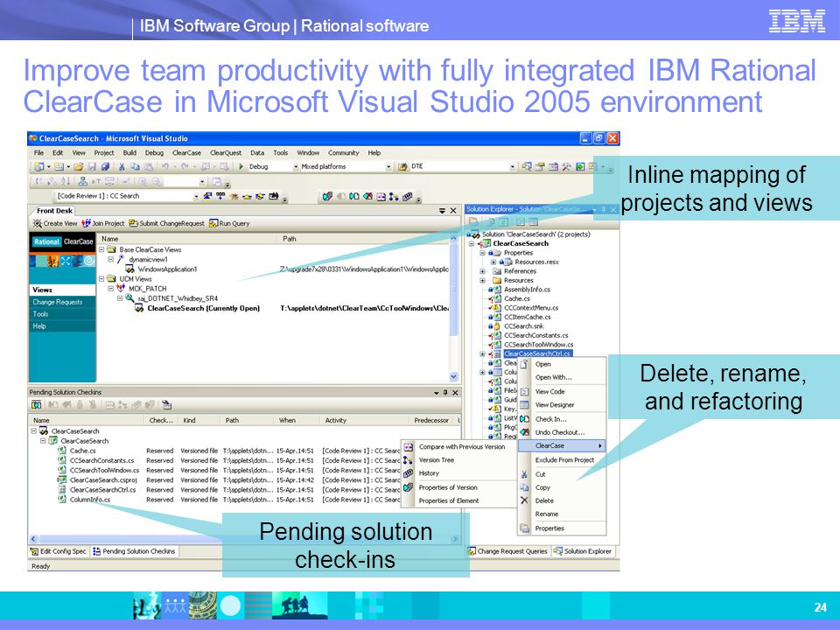The width and height of the screenshot is (840, 630).
Task: Switch to Change Request Queries tab
Action: click(507, 551)
